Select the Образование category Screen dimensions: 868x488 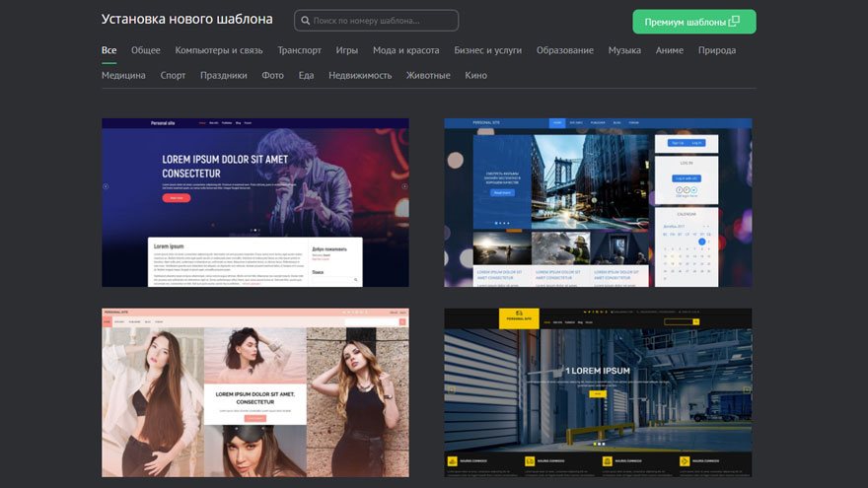click(564, 50)
